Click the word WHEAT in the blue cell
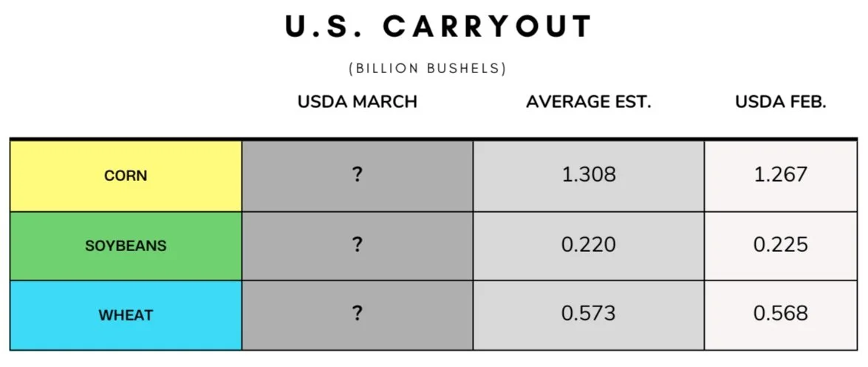Viewport: 868px width, 367px height. [126, 315]
